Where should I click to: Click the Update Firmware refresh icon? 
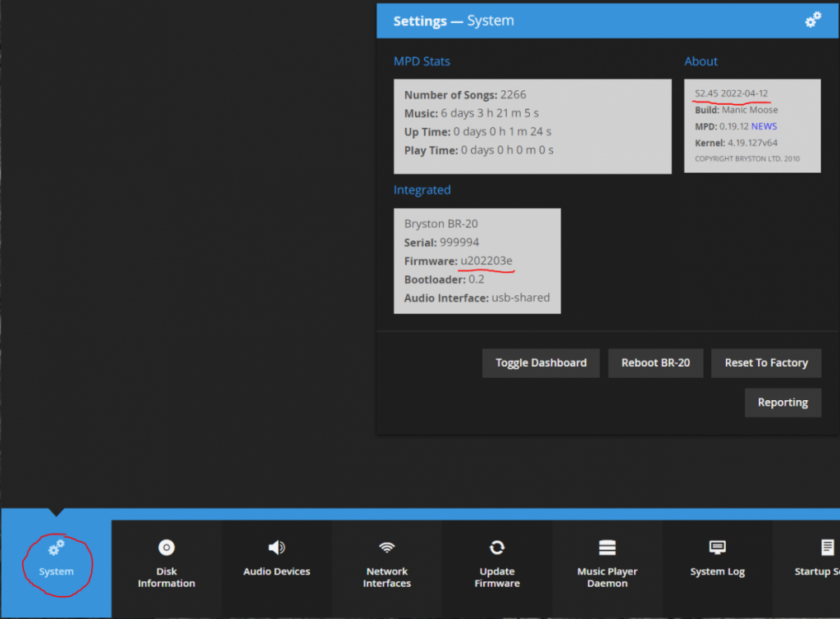click(497, 547)
